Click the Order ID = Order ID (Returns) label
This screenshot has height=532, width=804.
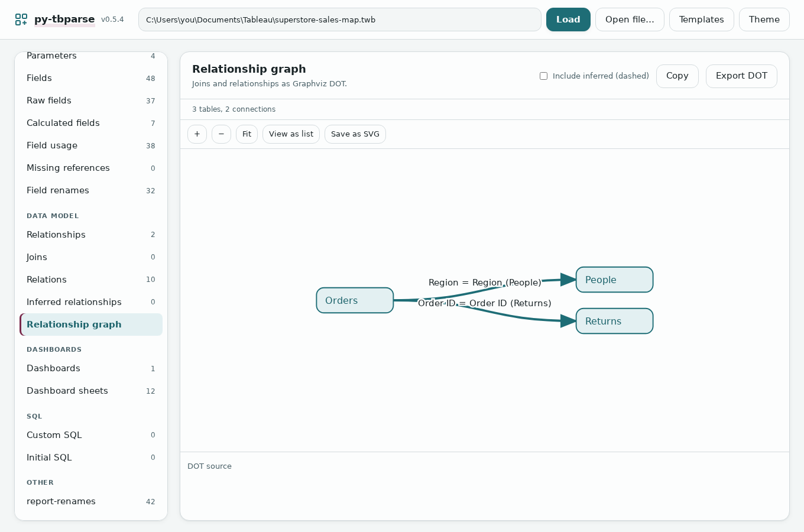point(485,303)
